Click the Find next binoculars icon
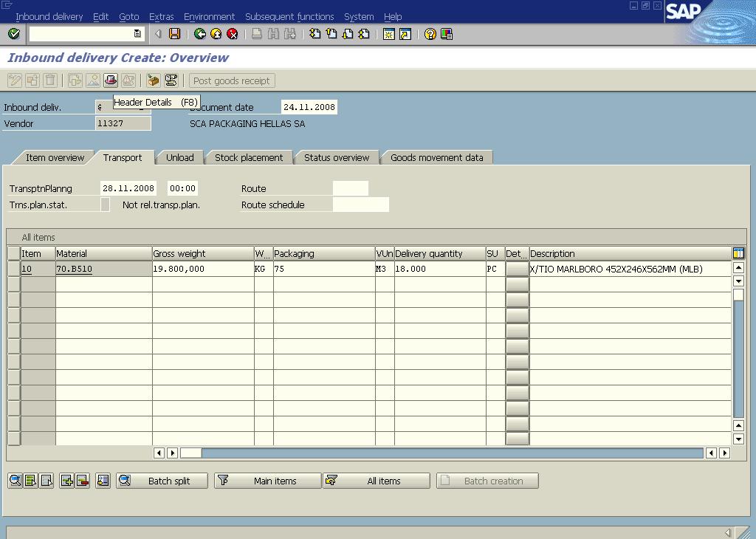The width and height of the screenshot is (756, 539). click(289, 34)
